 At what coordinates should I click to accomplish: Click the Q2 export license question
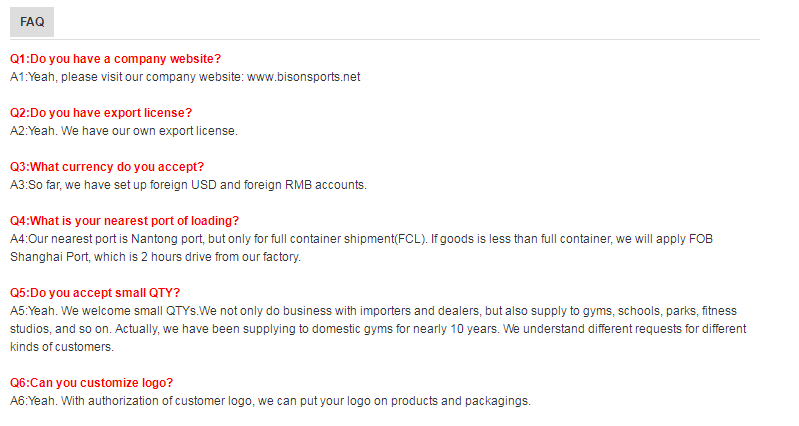click(x=101, y=113)
